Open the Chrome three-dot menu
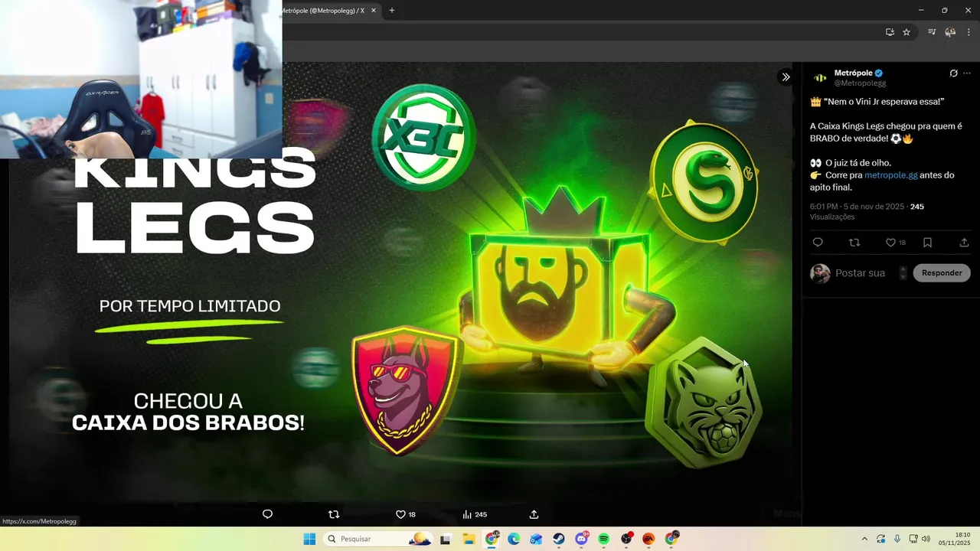The height and width of the screenshot is (551, 980). [969, 32]
